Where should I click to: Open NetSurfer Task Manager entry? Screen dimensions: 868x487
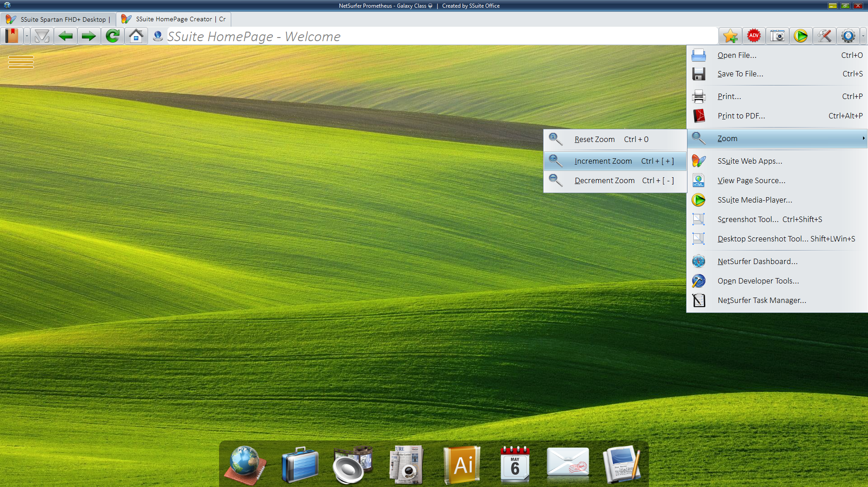coord(762,300)
